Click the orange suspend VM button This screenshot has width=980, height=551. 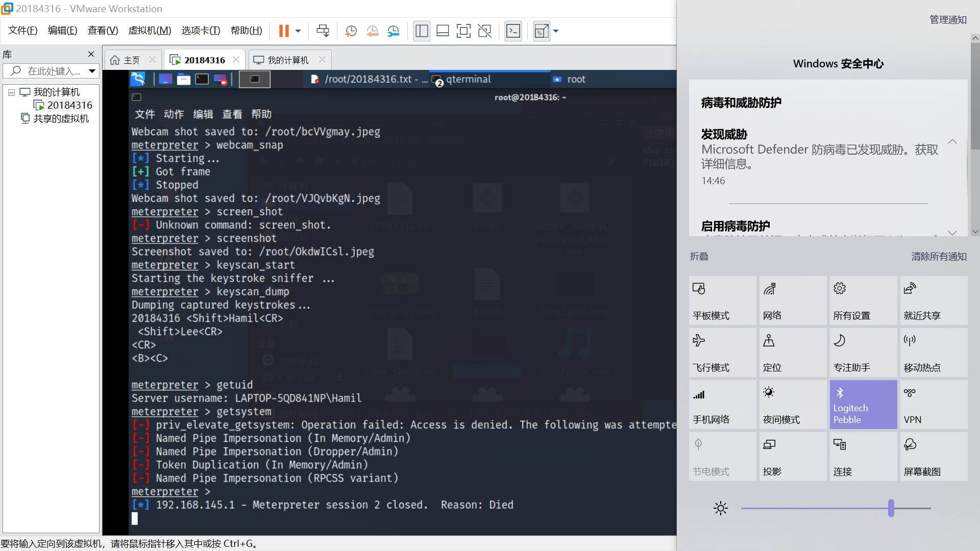click(x=284, y=31)
